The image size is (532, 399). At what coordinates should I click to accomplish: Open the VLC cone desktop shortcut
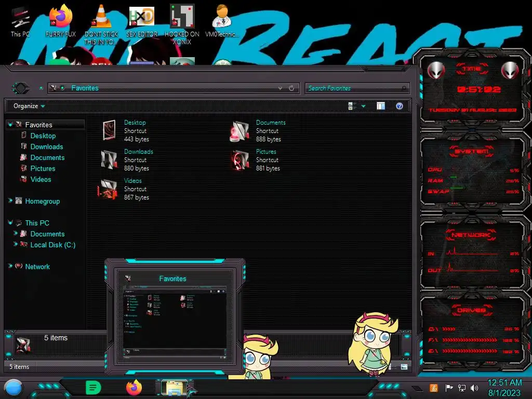click(x=101, y=25)
